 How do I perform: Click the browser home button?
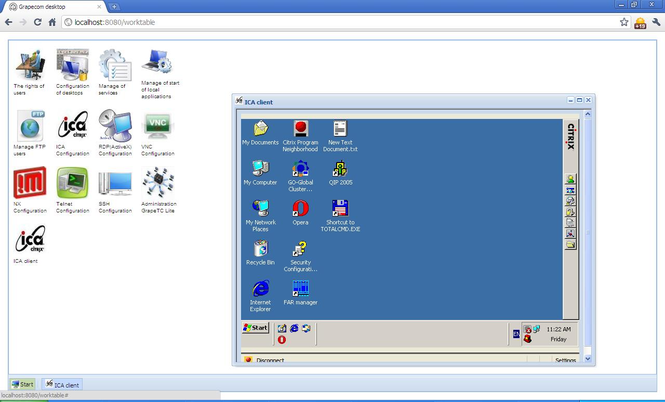pos(52,22)
